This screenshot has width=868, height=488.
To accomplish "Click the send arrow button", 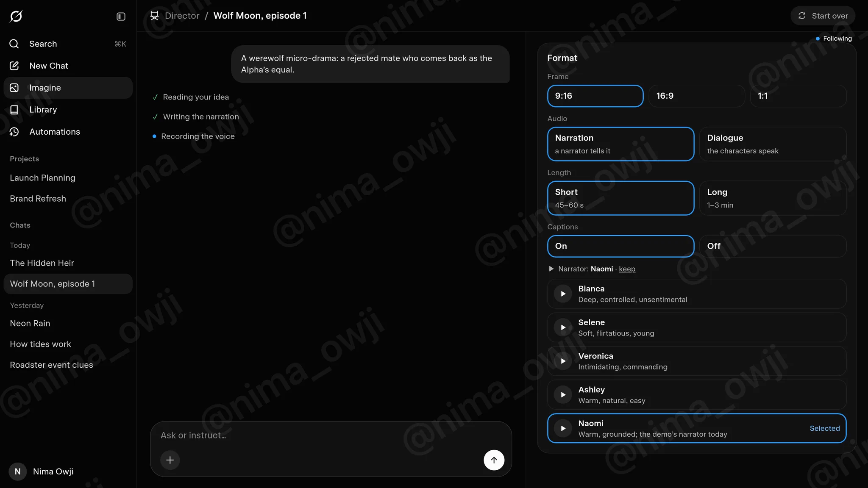I will 494,460.
